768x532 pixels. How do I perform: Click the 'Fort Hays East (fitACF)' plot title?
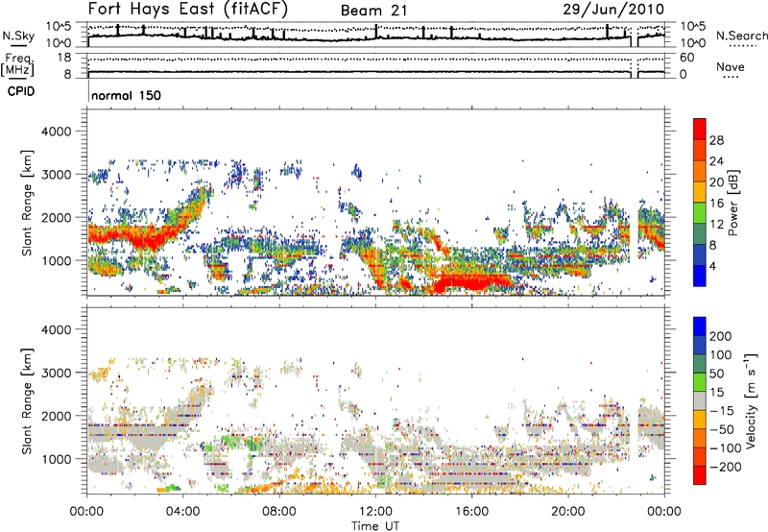tap(187, 10)
